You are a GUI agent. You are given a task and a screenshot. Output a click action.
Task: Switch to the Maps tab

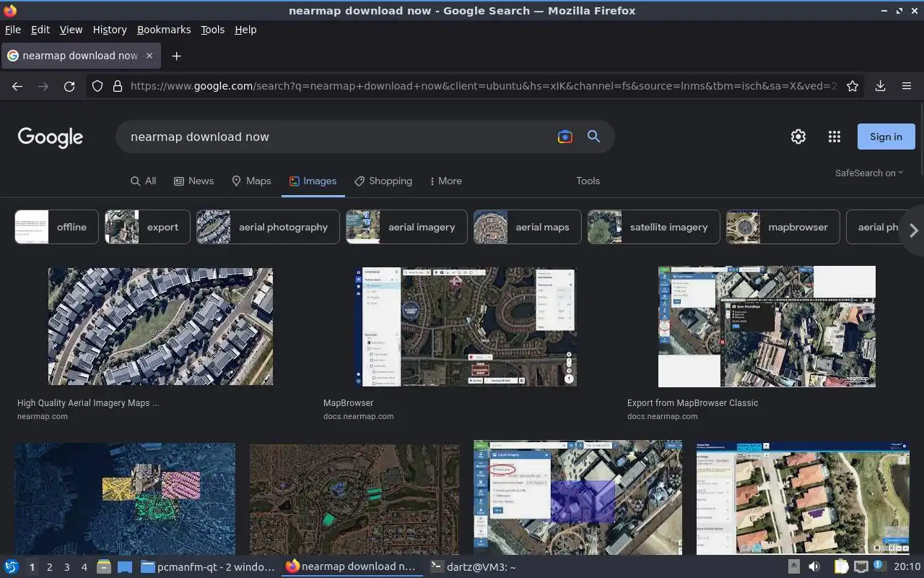(x=251, y=181)
